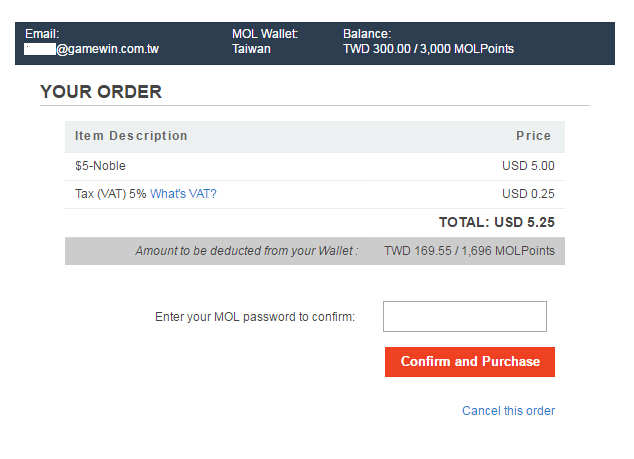This screenshot has height=459, width=634.
Task: Click the Price column header
Action: (533, 136)
